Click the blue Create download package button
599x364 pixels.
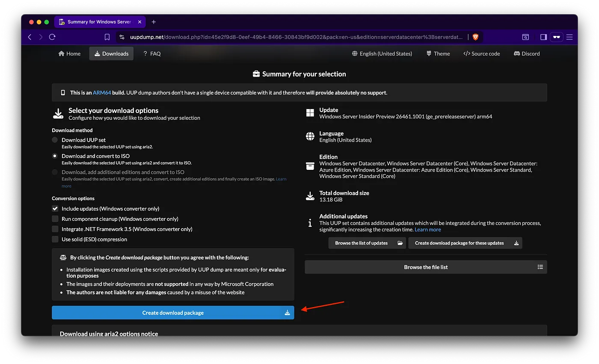[173, 313]
